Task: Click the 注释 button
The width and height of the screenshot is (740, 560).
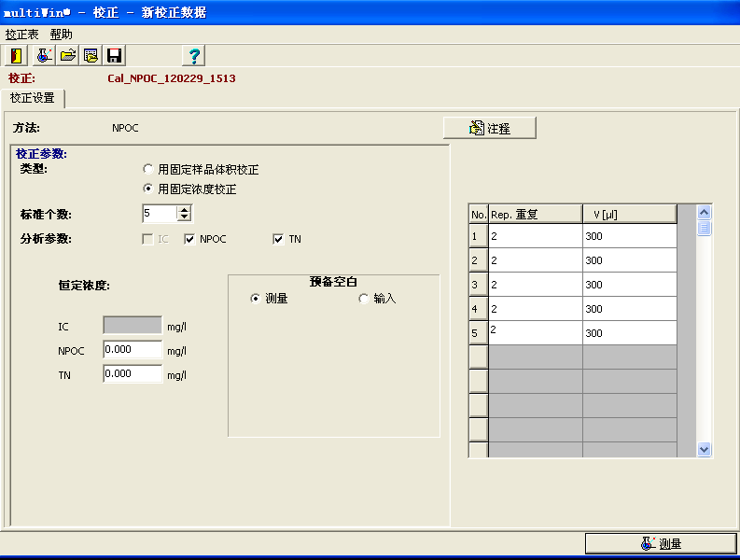Action: (x=490, y=128)
